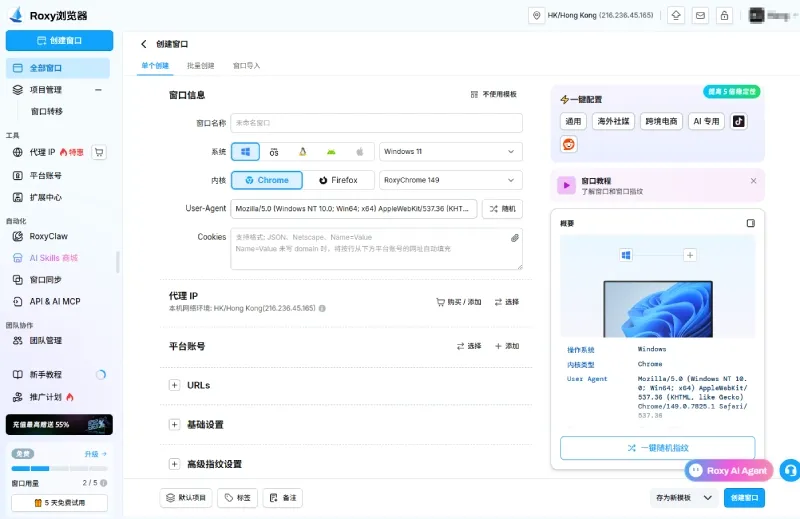Click 添加 in the 平台账号 section
Image resolution: width=800 pixels, height=519 pixels.
[507, 346]
